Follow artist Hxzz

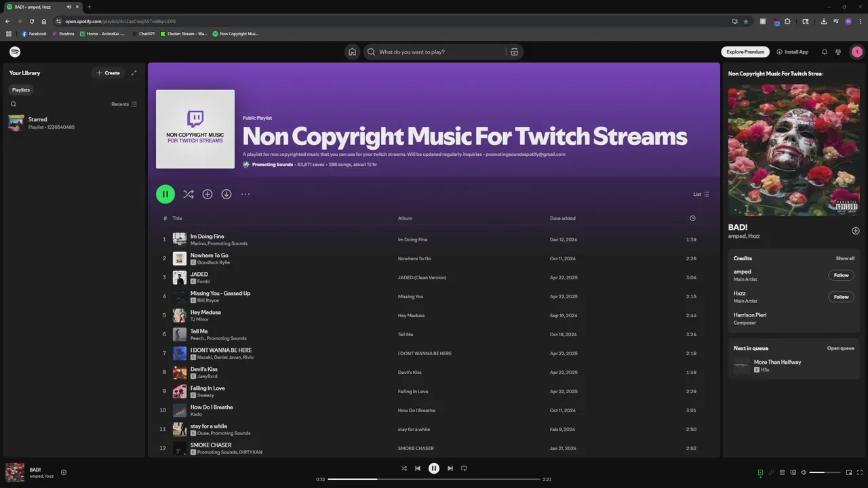pyautogui.click(x=842, y=297)
